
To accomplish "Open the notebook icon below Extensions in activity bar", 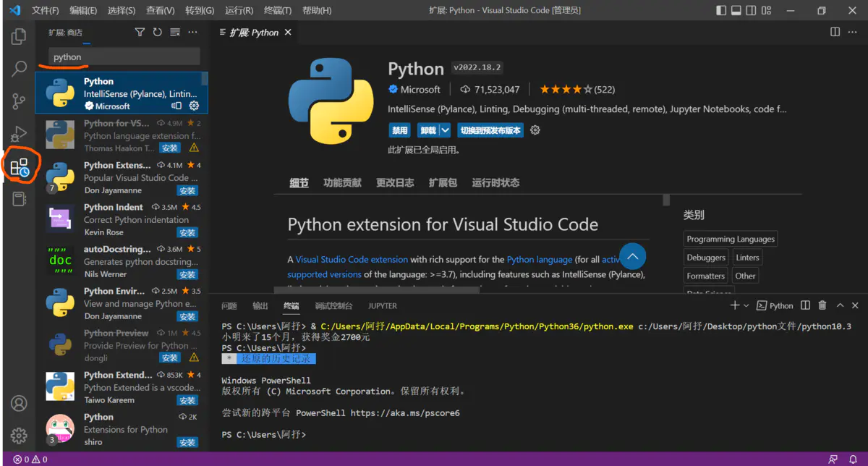I will point(19,199).
